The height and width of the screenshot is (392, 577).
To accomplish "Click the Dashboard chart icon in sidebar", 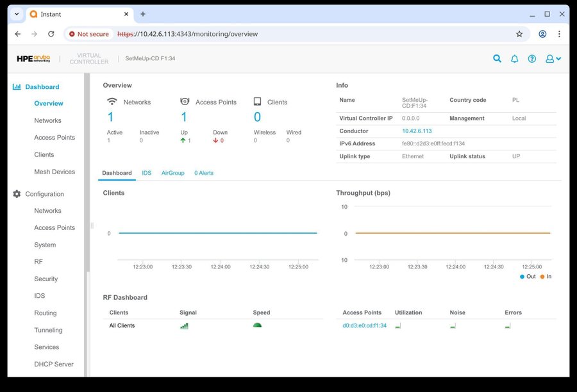I will [x=17, y=87].
